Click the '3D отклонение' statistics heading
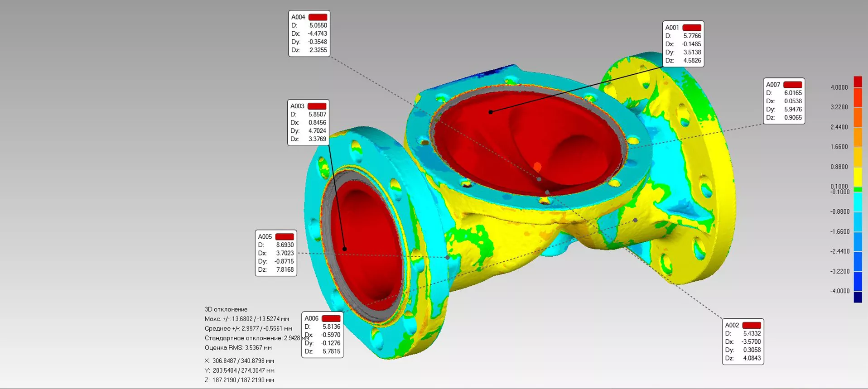This screenshot has height=389, width=868. pos(226,309)
